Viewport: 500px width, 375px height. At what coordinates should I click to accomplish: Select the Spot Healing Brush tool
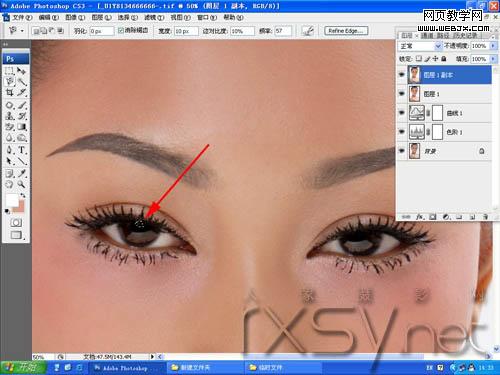(x=9, y=105)
